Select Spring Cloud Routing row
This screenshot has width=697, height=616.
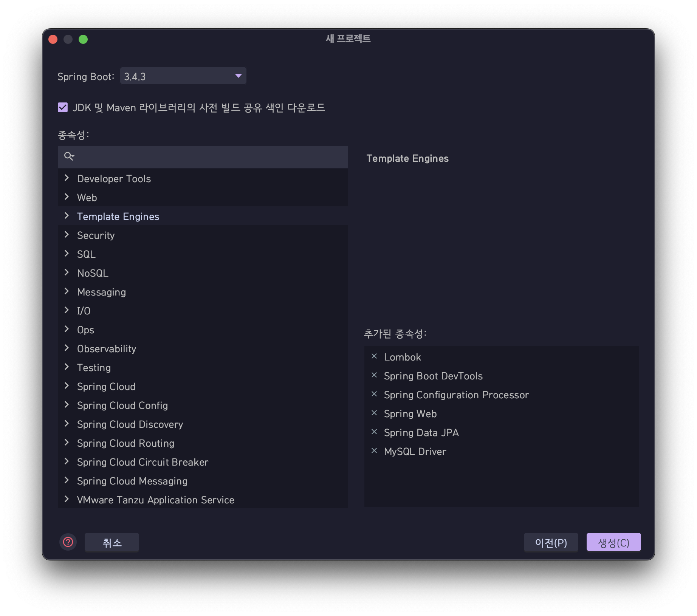click(203, 443)
